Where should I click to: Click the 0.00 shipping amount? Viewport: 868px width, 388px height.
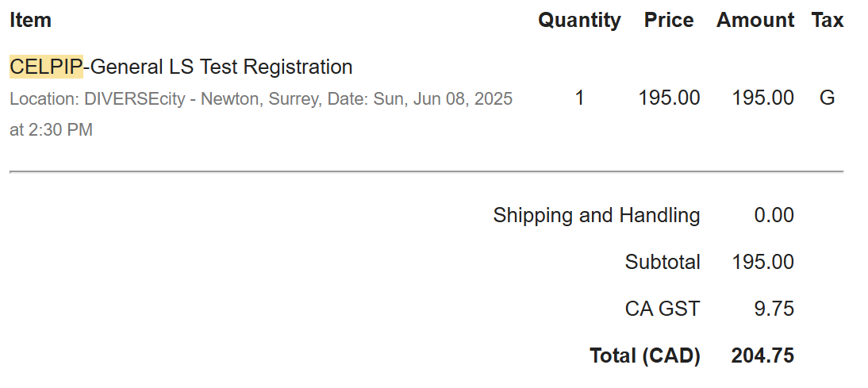point(774,215)
